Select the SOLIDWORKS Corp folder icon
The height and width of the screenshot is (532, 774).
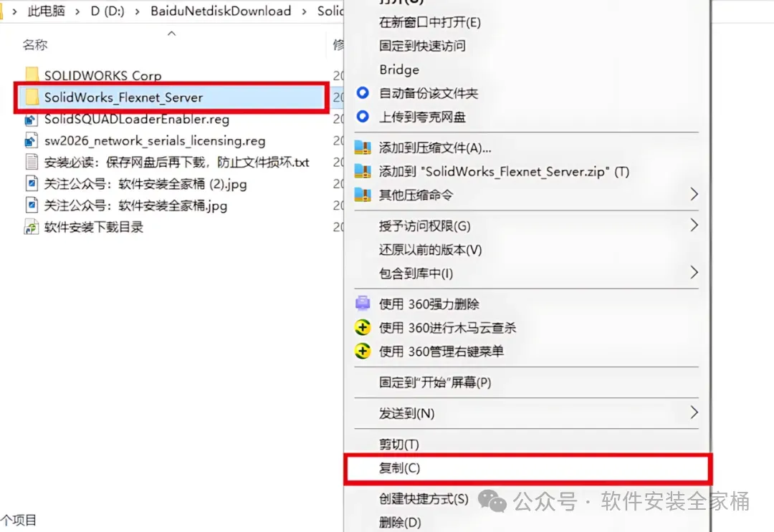[32, 74]
